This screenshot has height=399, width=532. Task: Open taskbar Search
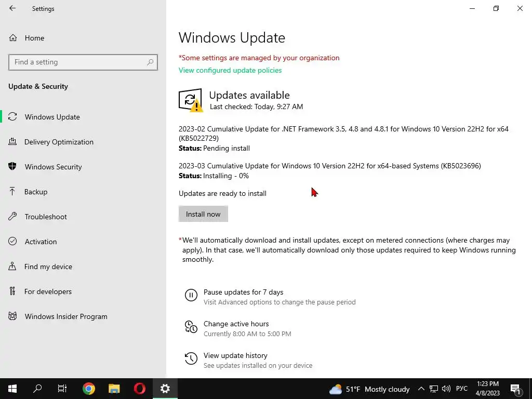point(37,389)
